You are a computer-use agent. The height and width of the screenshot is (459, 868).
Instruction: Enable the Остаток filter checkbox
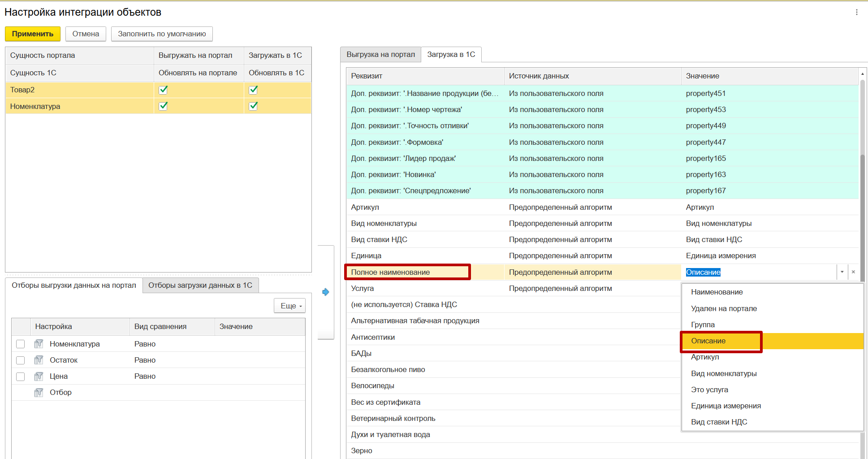21,360
